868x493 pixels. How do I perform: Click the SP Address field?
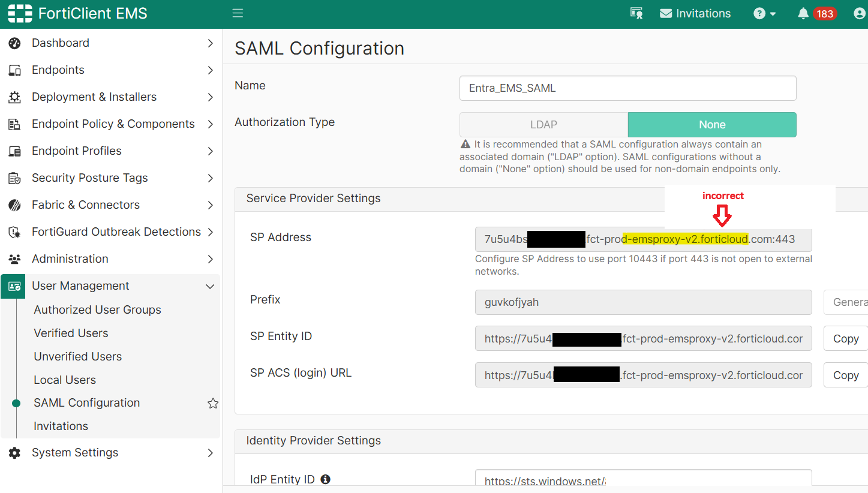(644, 239)
